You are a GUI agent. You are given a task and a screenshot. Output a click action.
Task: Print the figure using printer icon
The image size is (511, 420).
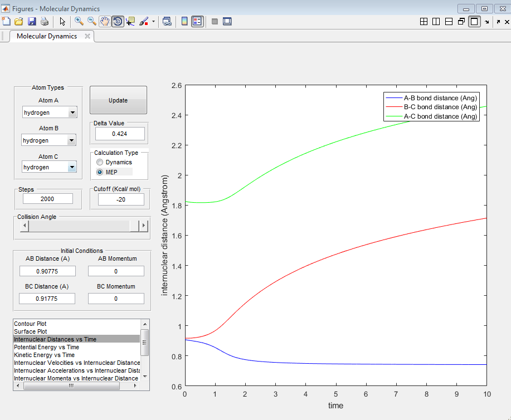[x=45, y=21]
